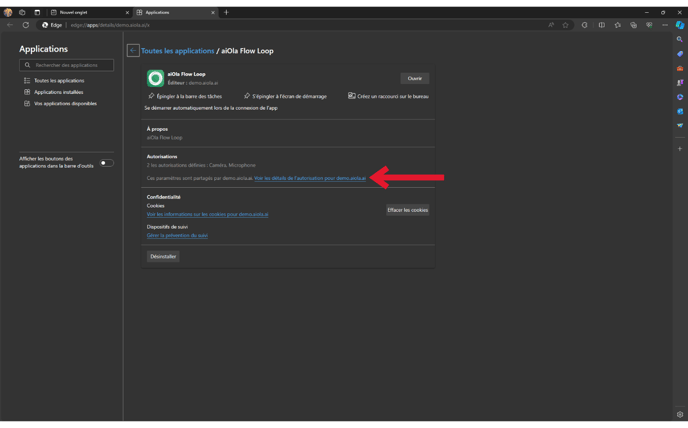The width and height of the screenshot is (688, 428).
Task: Open the tab actions menu icon
Action: tap(37, 12)
